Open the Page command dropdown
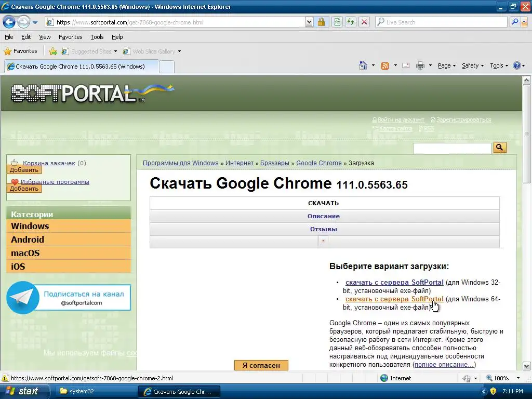Screen dimensions: 532x399 pos(446,65)
